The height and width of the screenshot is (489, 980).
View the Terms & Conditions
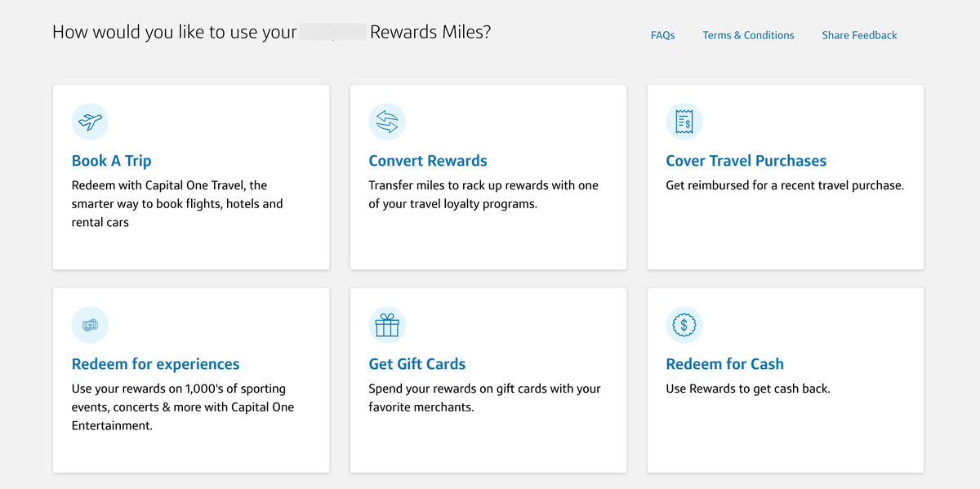click(x=748, y=35)
